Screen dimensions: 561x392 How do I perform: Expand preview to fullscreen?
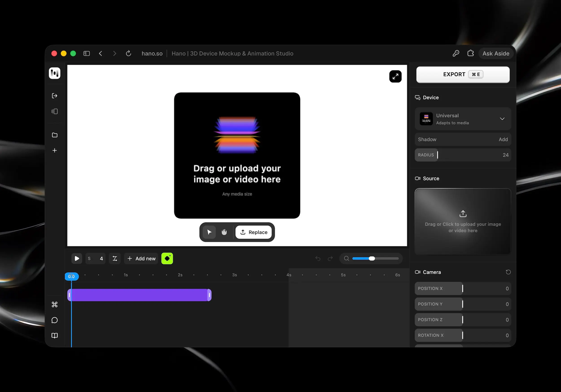(x=395, y=77)
